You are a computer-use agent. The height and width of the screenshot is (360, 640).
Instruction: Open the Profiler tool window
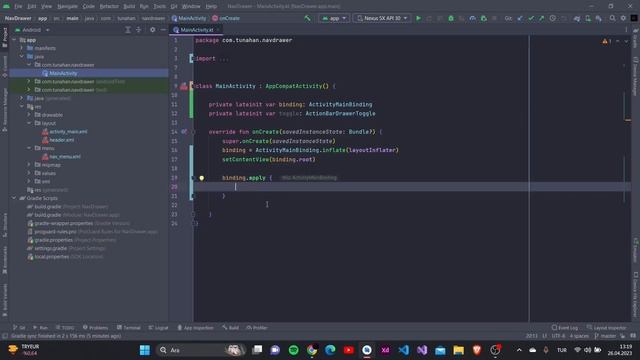[257, 328]
